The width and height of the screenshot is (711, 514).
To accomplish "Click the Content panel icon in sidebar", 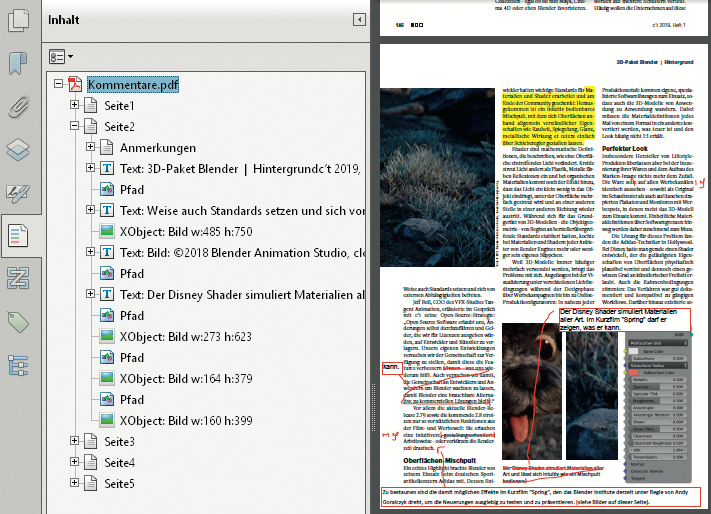I will point(19,236).
